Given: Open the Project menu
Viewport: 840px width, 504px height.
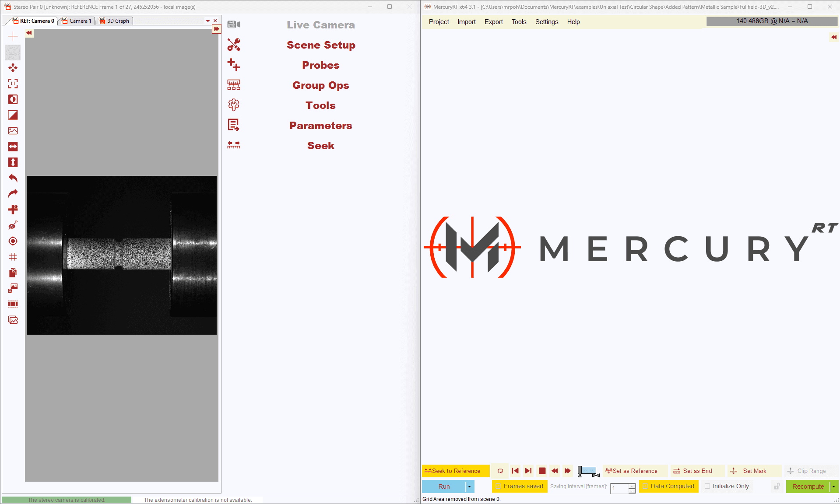Looking at the screenshot, I should click(439, 22).
